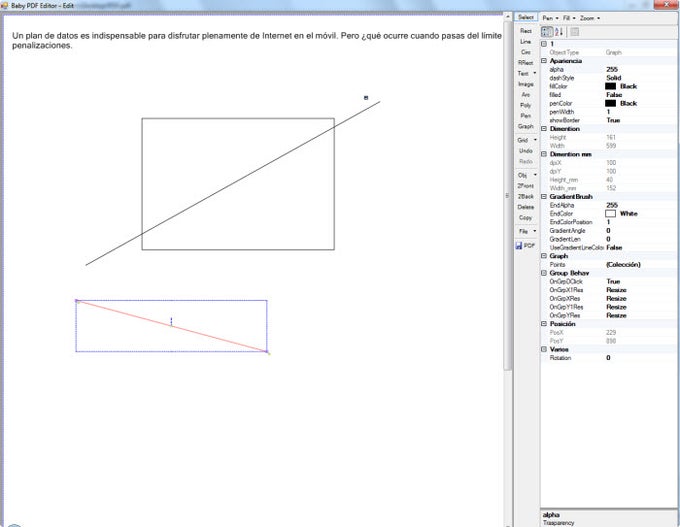Click the selected red diagonal line
This screenshot has height=527, width=680.
(171, 326)
